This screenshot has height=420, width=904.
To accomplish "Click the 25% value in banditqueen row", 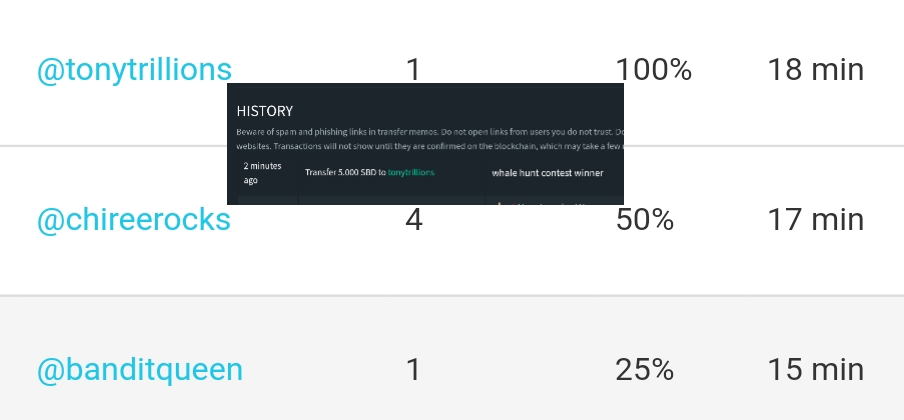I will point(645,370).
